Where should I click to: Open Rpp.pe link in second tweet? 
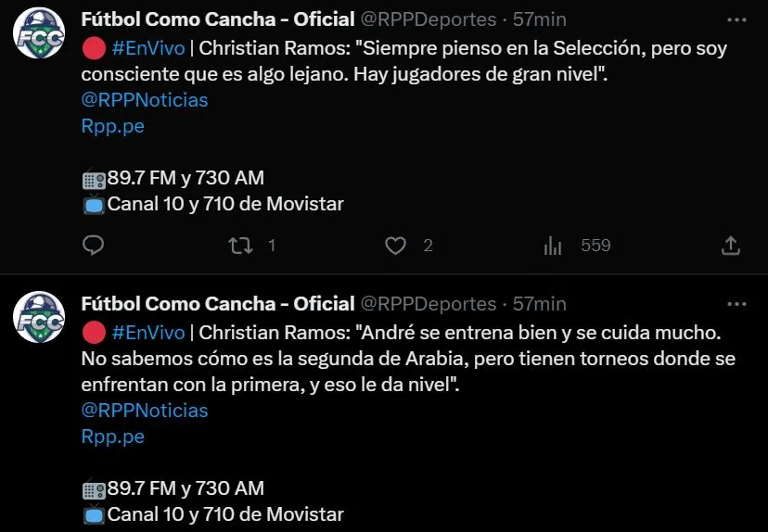click(x=113, y=437)
